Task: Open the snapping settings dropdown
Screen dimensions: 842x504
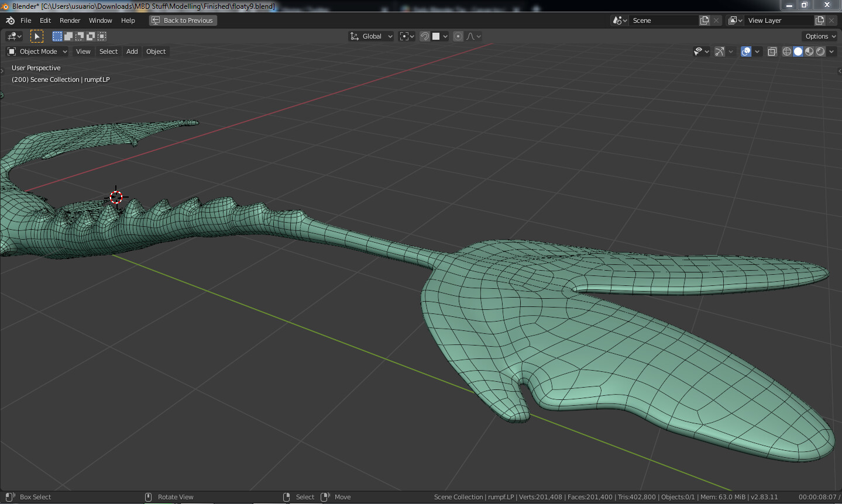Action: click(440, 36)
